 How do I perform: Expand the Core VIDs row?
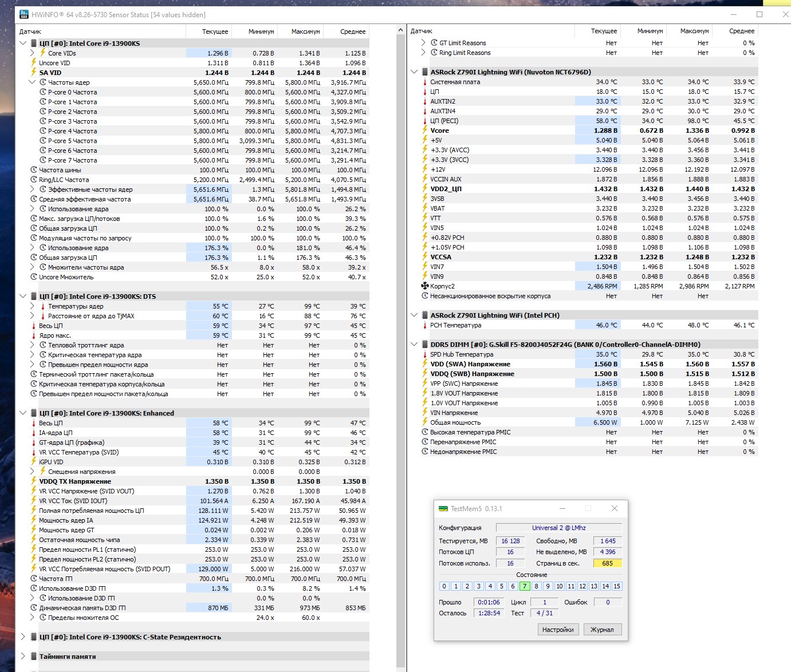pos(33,53)
